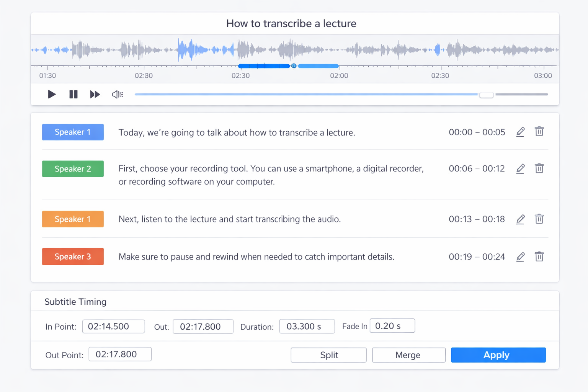Viewport: 588px width, 392px height.
Task: Delete the Speaker 3 segment
Action: (539, 256)
